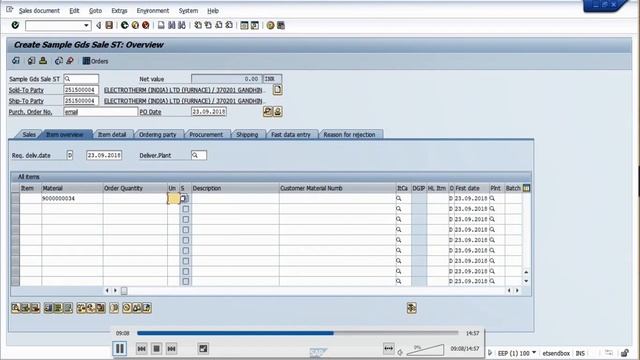This screenshot has height=360, width=640.
Task: Click the Find binoculars icon
Action: click(171, 25)
